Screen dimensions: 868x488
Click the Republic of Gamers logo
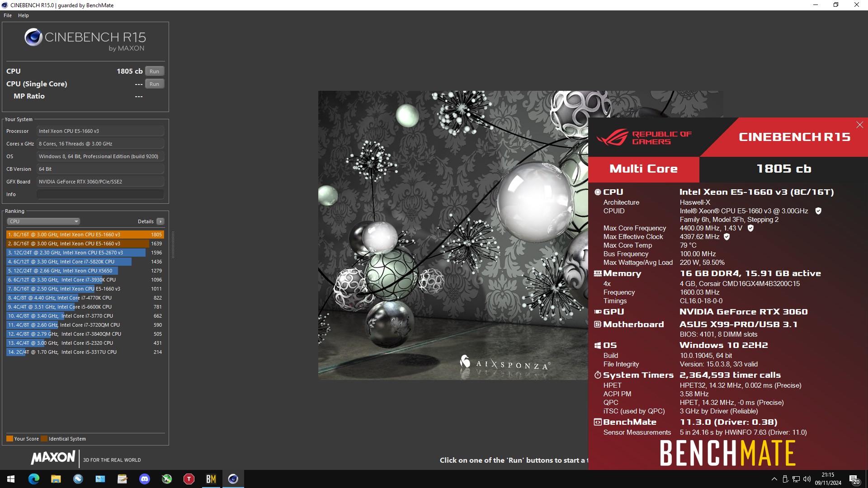pyautogui.click(x=644, y=137)
